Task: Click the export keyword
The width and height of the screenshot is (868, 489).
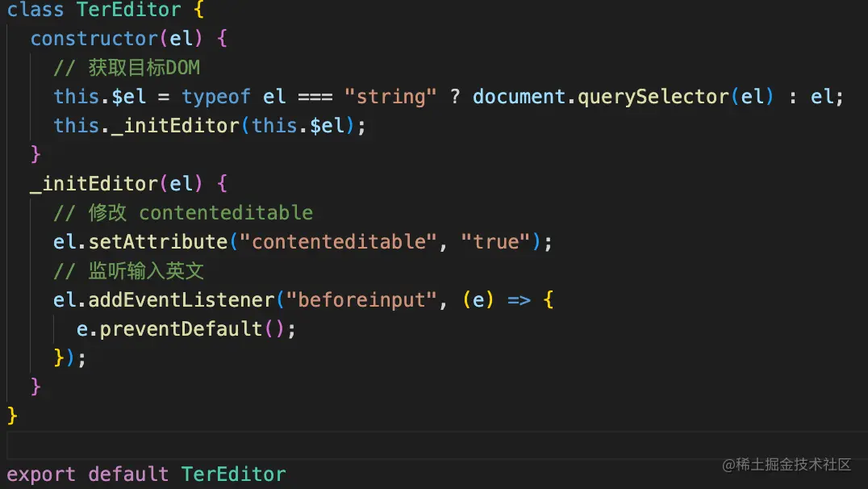Action: [41, 474]
